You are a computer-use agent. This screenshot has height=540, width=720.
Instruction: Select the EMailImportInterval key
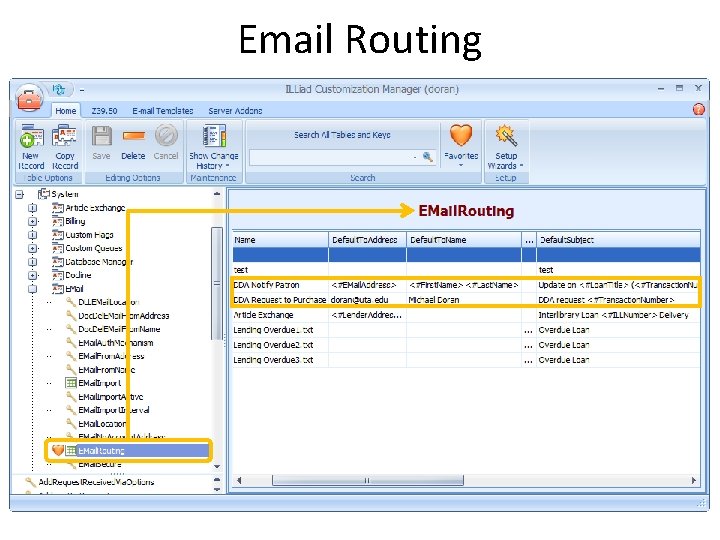click(x=113, y=410)
